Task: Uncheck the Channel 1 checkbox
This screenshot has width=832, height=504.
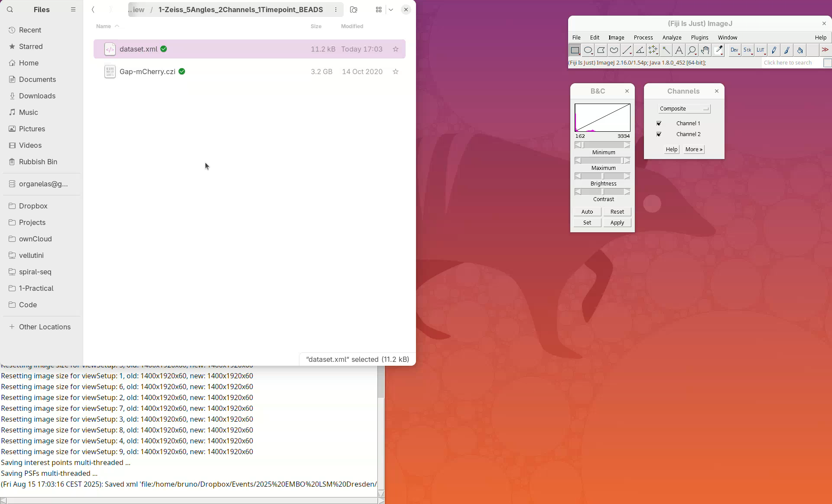Action: [659, 124]
